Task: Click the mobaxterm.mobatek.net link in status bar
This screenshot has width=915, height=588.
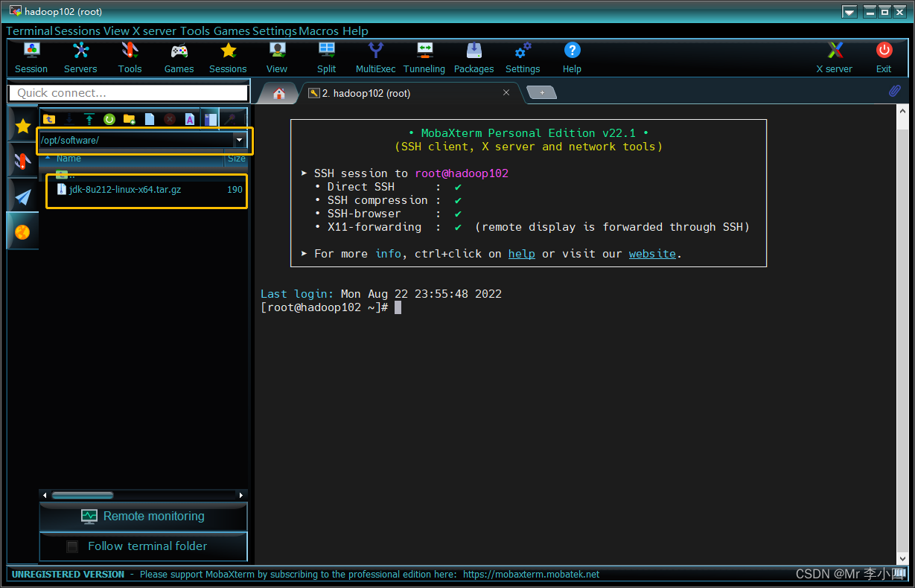Action: pos(531,575)
